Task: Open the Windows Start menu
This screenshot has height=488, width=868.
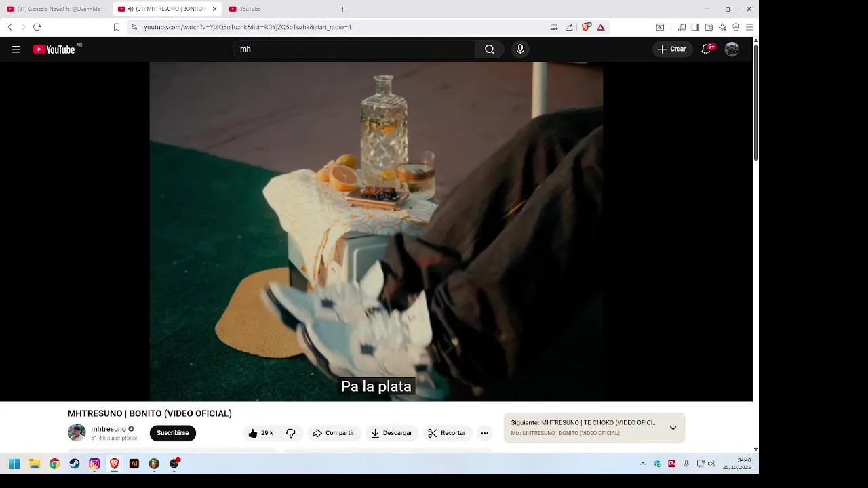Action: click(x=14, y=464)
